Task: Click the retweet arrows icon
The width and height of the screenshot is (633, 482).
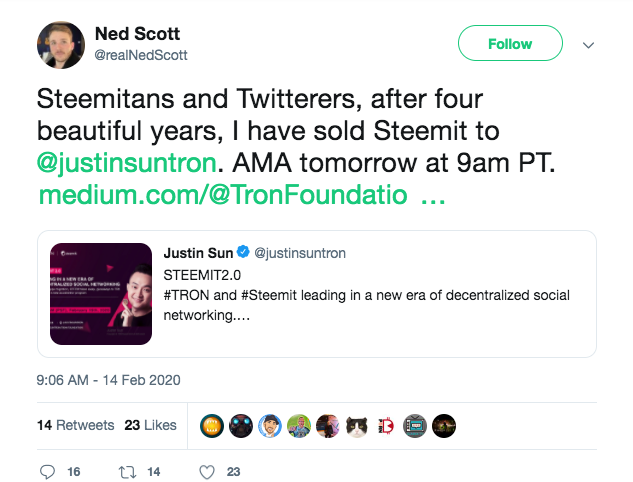Action: click(x=127, y=472)
